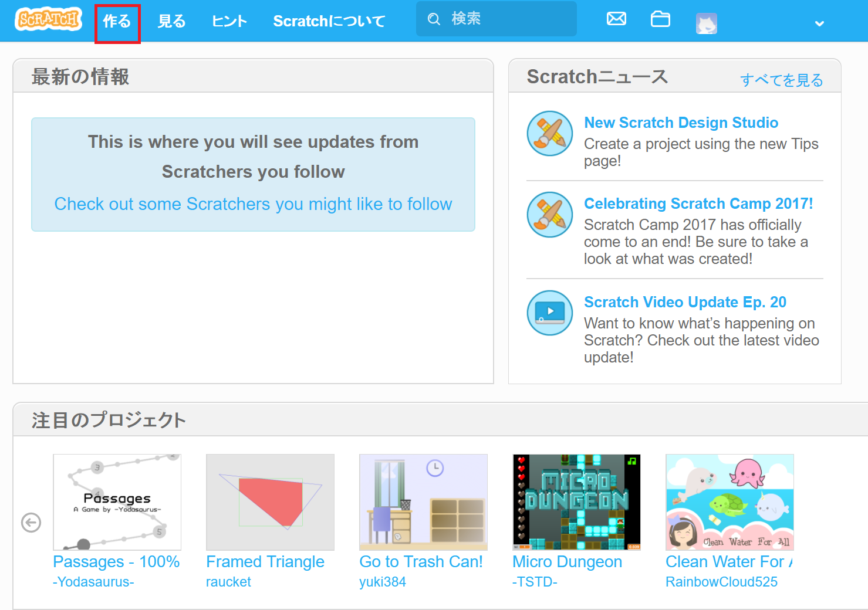This screenshot has width=868, height=610.
Task: Click 'Scratch Camp 2017 has officially' text
Action: coord(695,242)
